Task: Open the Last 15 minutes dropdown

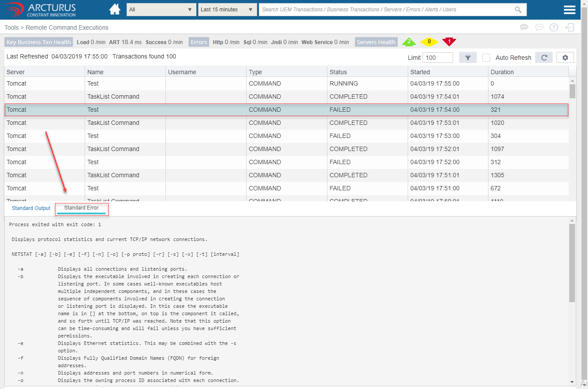Action: (x=227, y=10)
